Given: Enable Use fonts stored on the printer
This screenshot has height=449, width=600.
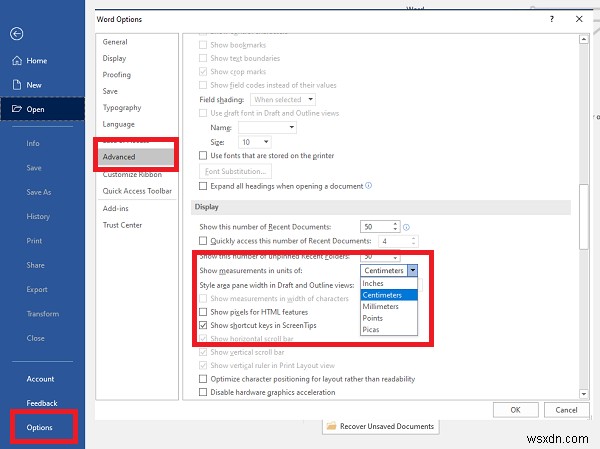Looking at the screenshot, I should (203, 155).
